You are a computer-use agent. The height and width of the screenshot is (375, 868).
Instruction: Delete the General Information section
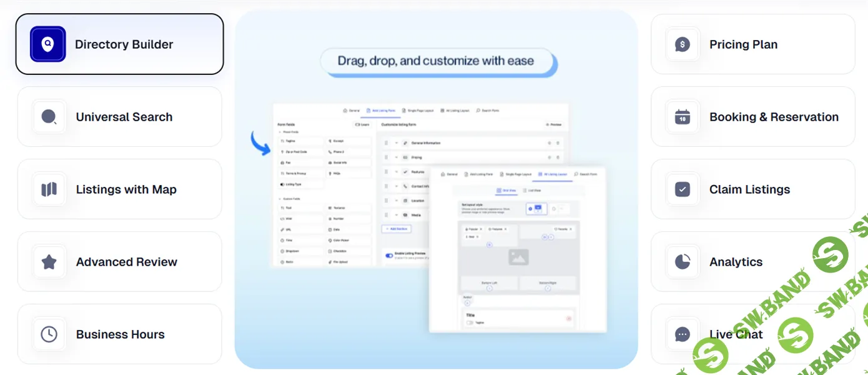(x=558, y=143)
